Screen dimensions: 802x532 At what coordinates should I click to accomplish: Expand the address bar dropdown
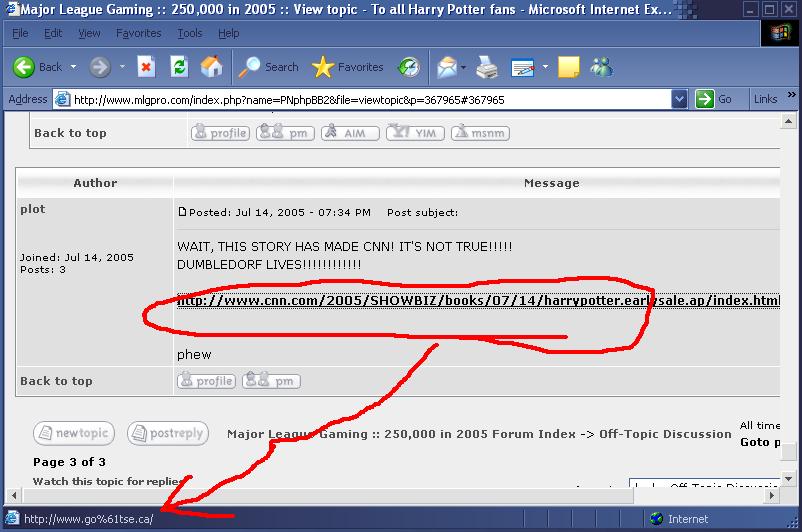pos(679,99)
